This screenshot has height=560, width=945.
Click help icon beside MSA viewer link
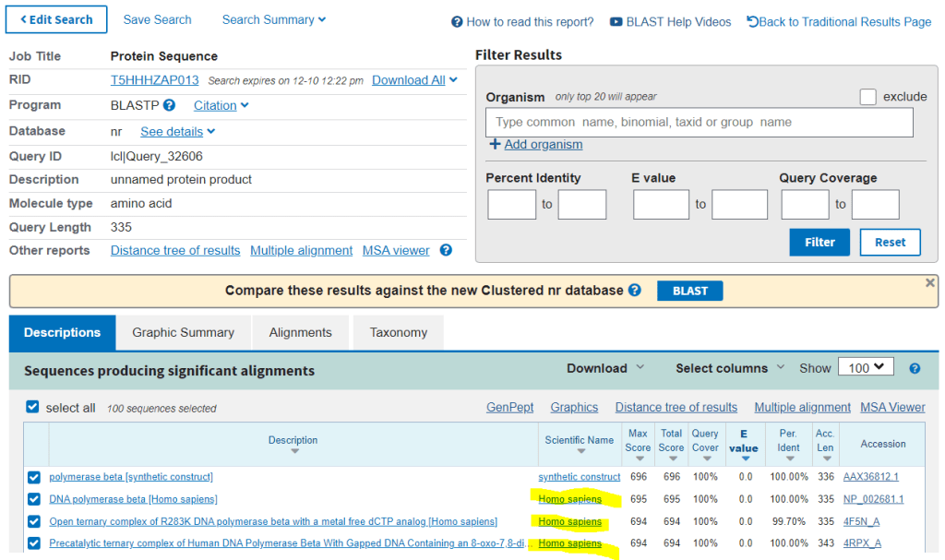pyautogui.click(x=446, y=250)
